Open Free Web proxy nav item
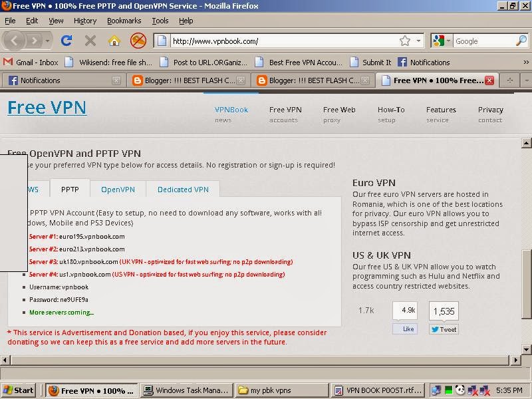The image size is (532, 399). pos(339,114)
